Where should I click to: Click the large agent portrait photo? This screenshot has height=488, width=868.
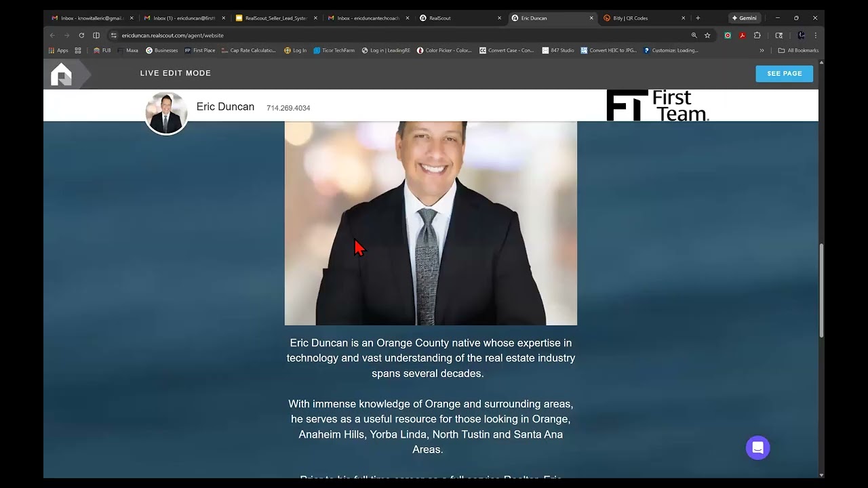pyautogui.click(x=431, y=223)
